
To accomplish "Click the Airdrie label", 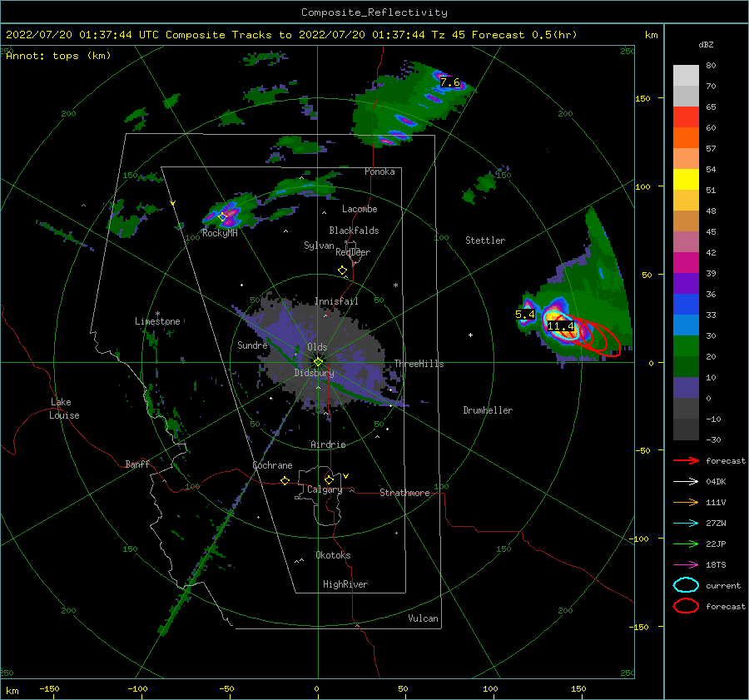I will [x=328, y=444].
